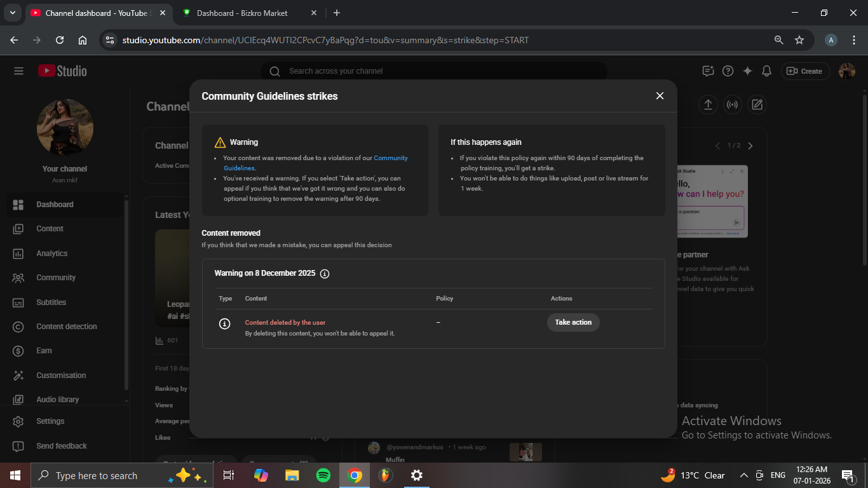Open the Community Guidelines link
The image size is (868, 488).
(390, 158)
